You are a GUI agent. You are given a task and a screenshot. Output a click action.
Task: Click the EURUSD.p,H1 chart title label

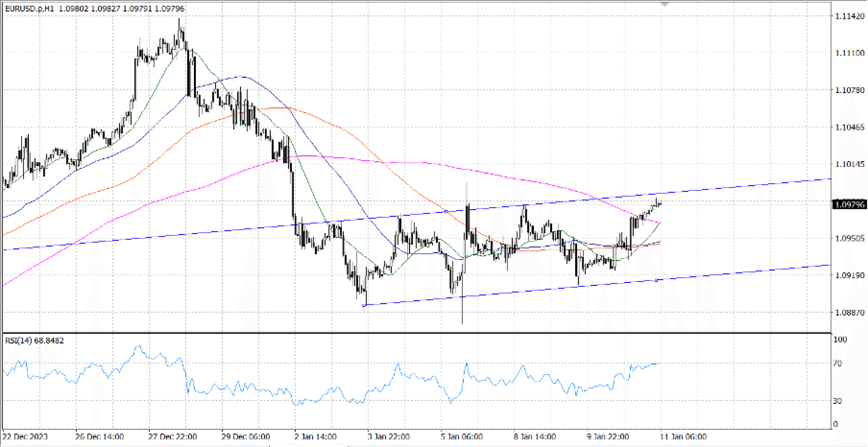(29, 9)
